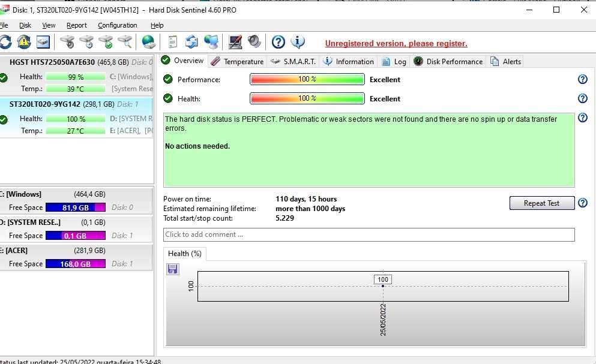Click the Unregistered version register link
Screen dimensions: 596x364
(396, 43)
